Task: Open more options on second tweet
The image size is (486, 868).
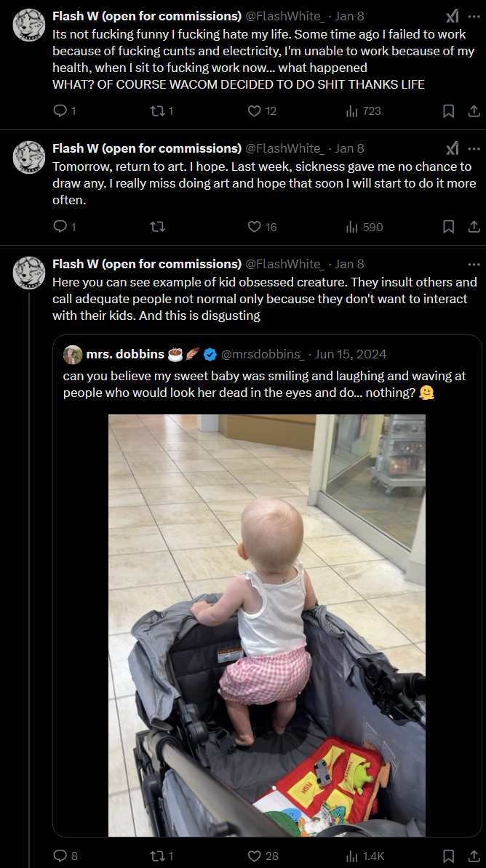Action: pyautogui.click(x=474, y=148)
